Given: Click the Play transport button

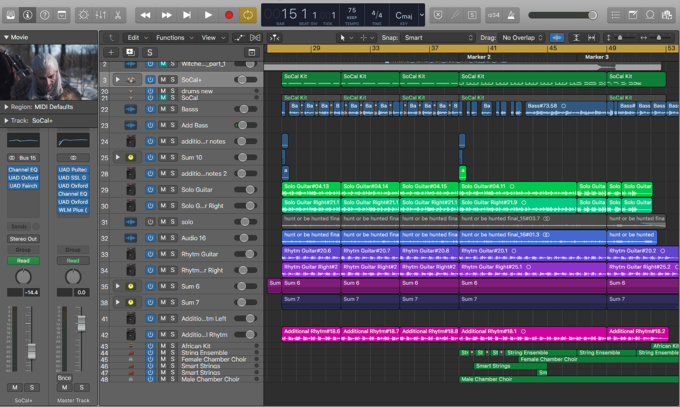Looking at the screenshot, I should (x=208, y=15).
